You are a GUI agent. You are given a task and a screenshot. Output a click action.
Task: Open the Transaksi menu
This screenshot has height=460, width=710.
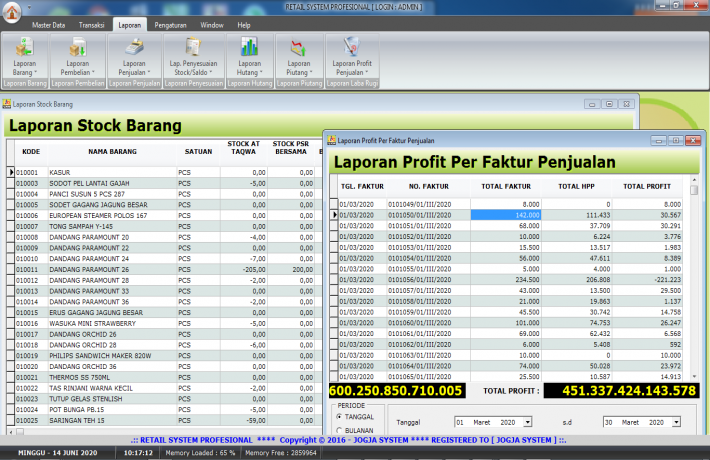coord(91,25)
